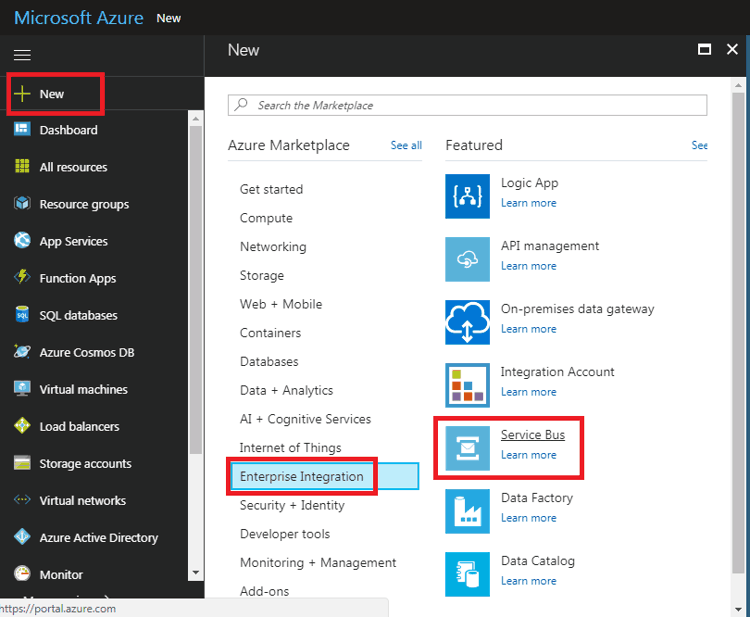Screen dimensions: 750x617
Task: Select AI + Cognitive Services category
Action: point(305,419)
